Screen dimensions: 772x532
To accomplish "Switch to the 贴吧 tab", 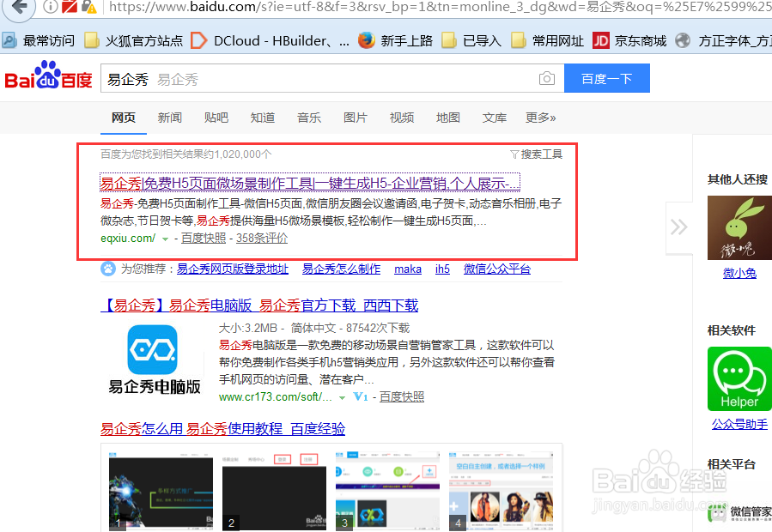I will 216,118.
